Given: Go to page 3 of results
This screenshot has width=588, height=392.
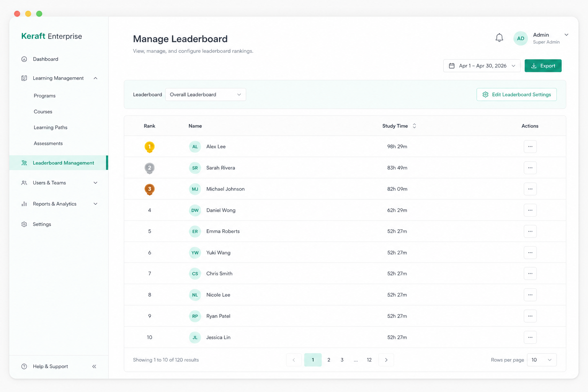Looking at the screenshot, I should click(342, 360).
